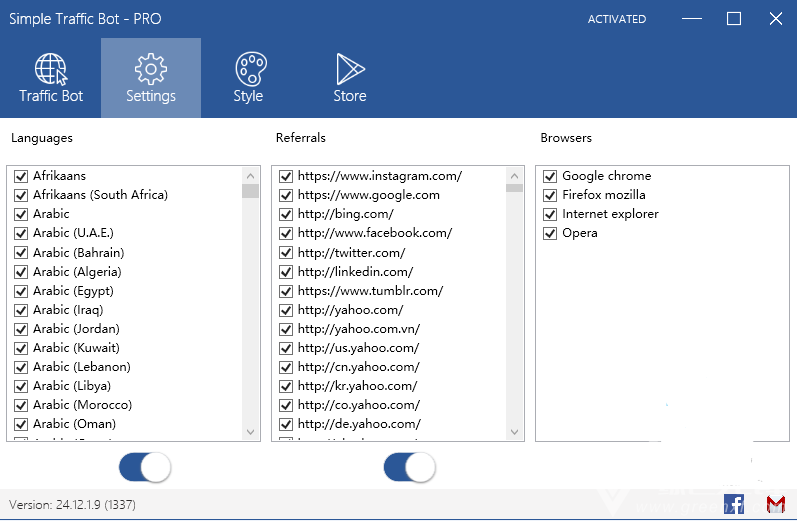Click Languages list scroll down arrow
Viewport: 797px width, 521px height.
250,432
